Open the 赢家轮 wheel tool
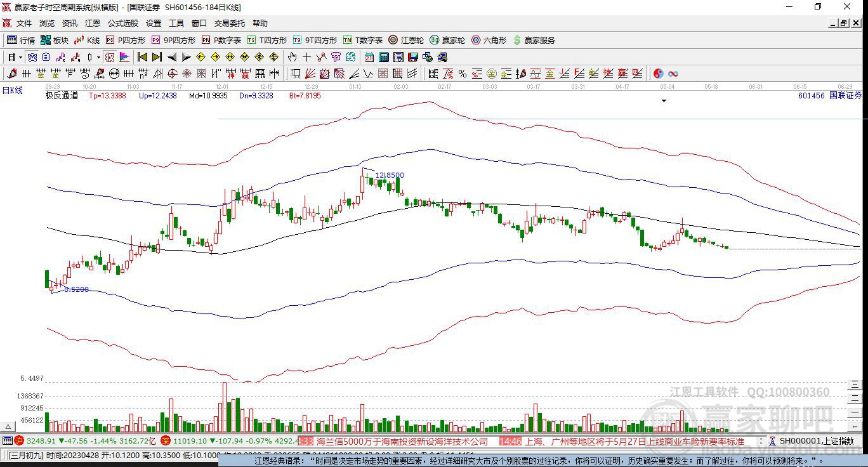Image resolution: width=868 pixels, height=467 pixels. [447, 40]
